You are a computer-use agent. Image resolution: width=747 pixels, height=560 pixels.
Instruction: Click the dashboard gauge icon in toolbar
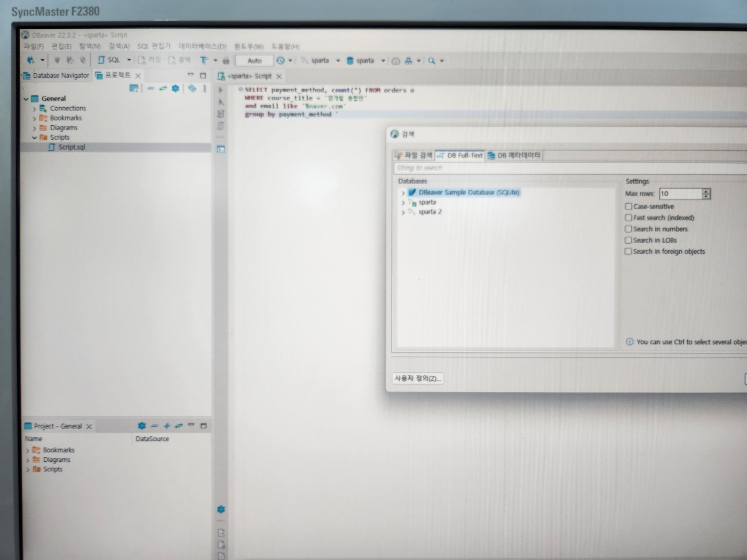[x=395, y=61]
